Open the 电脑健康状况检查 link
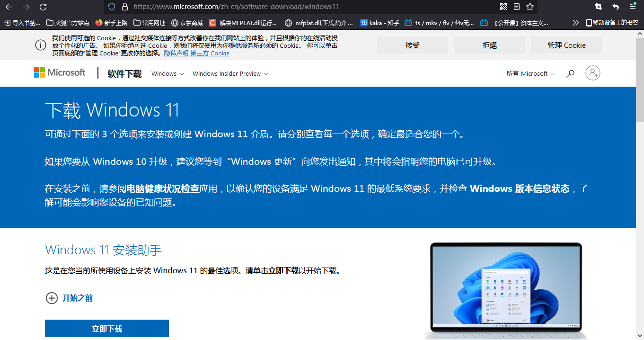The height and width of the screenshot is (340, 644). pyautogui.click(x=163, y=188)
